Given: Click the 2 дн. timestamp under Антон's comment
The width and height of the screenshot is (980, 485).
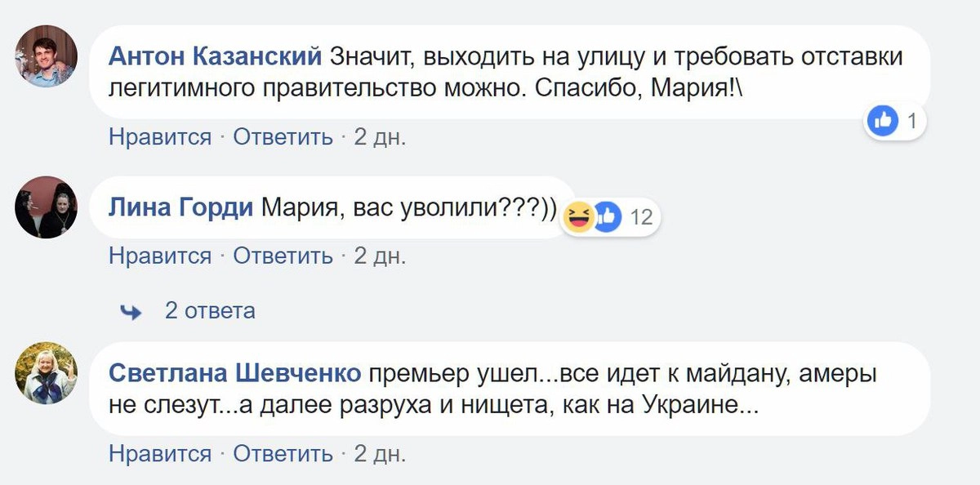Looking at the screenshot, I should tap(379, 137).
